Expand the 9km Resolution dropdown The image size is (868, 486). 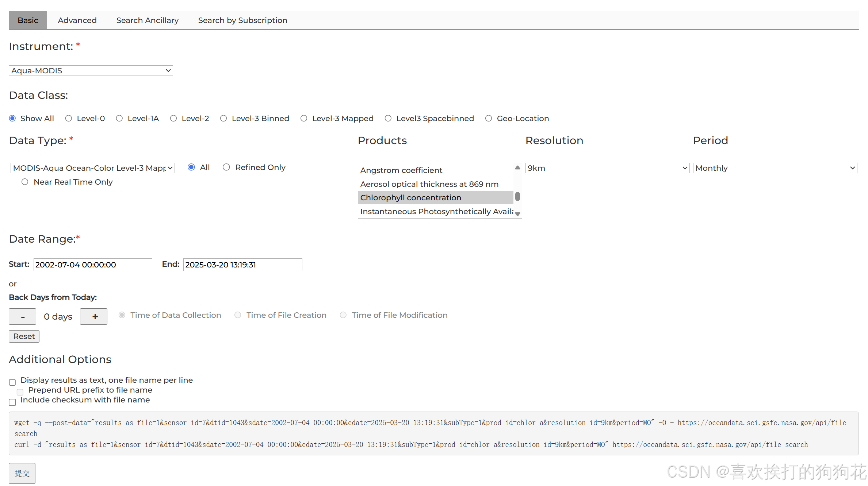tap(607, 168)
